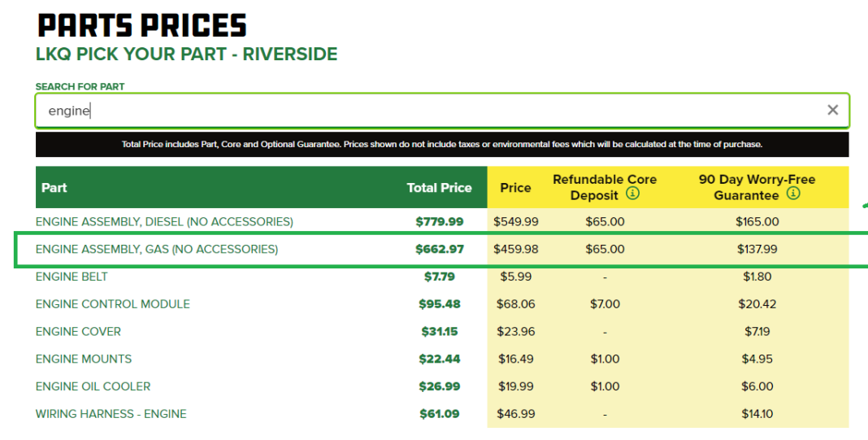Click the $137.99 guarantee price for gas engine
Image resolution: width=868 pixels, height=440 pixels.
pyautogui.click(x=757, y=249)
